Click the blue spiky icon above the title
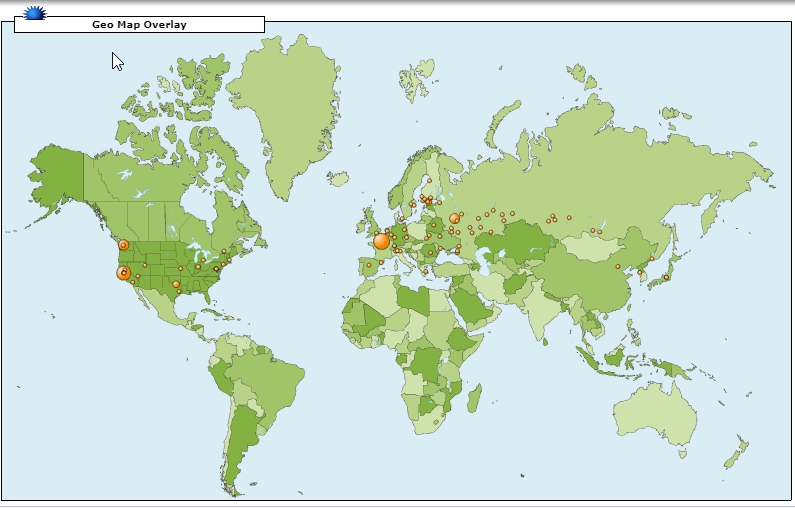This screenshot has height=508, width=795. (35, 13)
